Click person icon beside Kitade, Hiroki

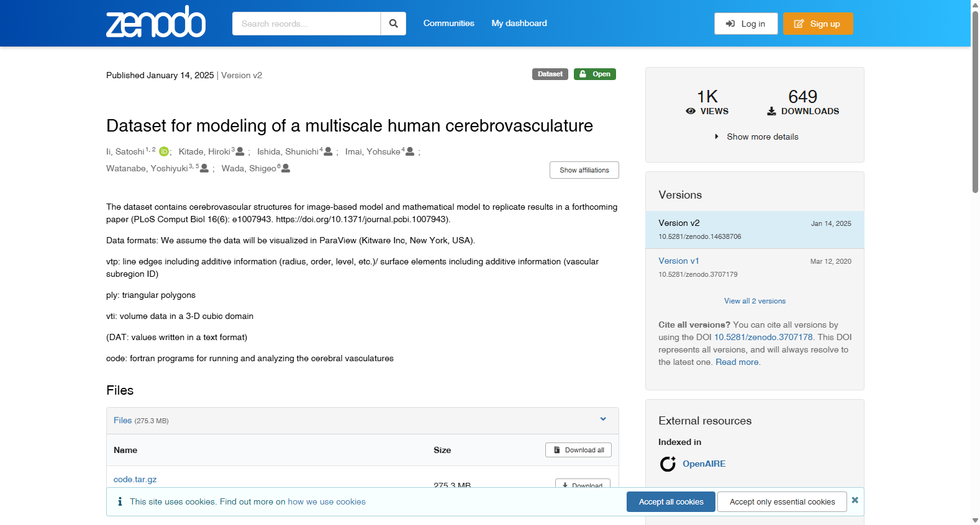coord(240,151)
